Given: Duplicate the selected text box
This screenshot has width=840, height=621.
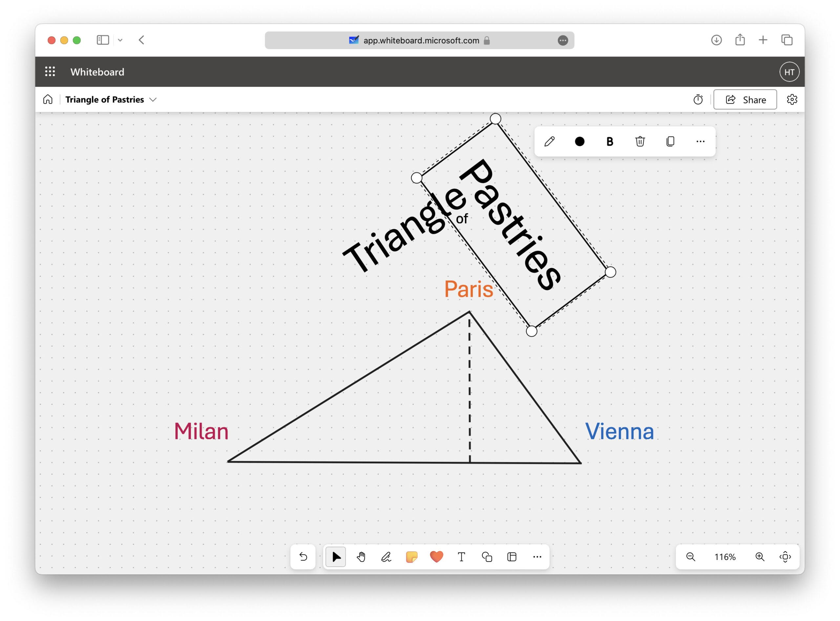Looking at the screenshot, I should click(670, 141).
